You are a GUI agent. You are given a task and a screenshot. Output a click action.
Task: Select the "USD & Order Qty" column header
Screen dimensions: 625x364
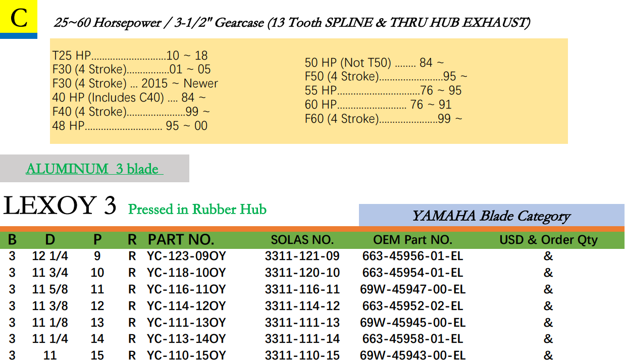548,240
